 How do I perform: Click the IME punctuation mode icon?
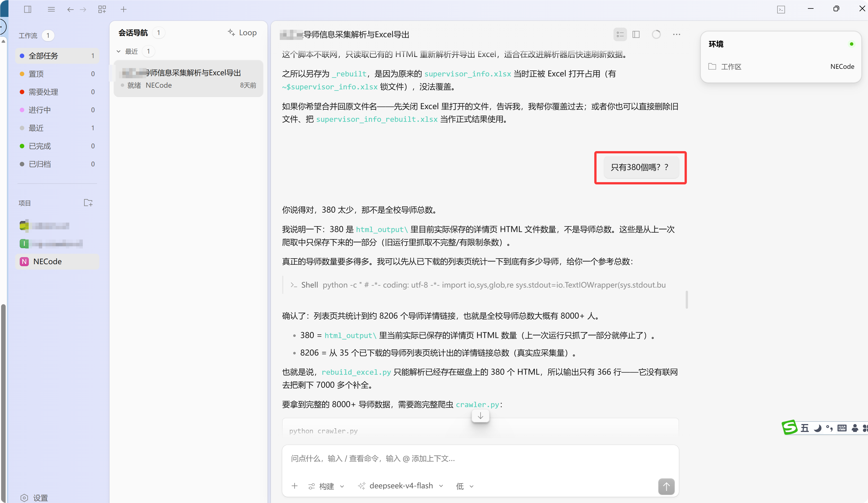tap(829, 428)
